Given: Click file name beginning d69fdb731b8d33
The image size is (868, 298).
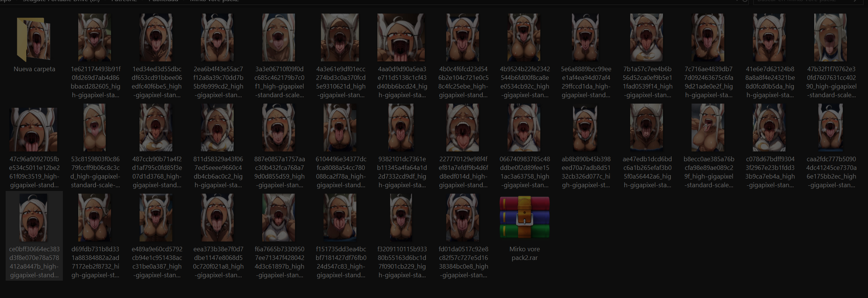Looking at the screenshot, I should click(95, 262).
